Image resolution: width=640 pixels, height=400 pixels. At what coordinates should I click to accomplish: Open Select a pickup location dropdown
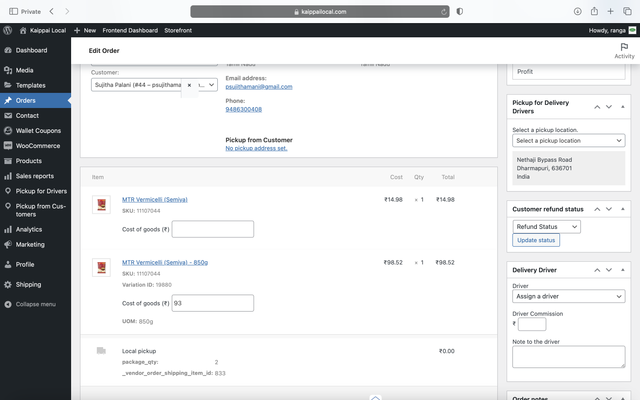point(569,140)
